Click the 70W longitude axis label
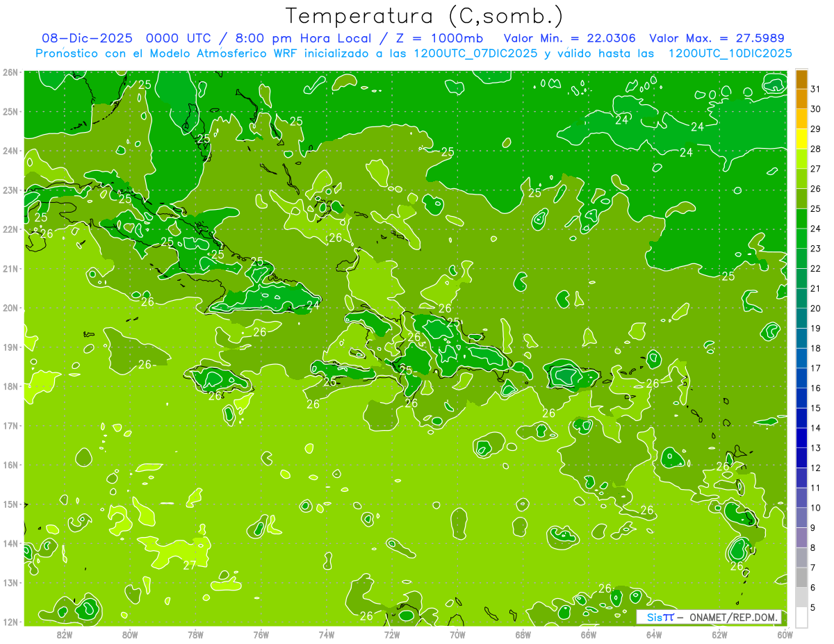 tap(457, 635)
